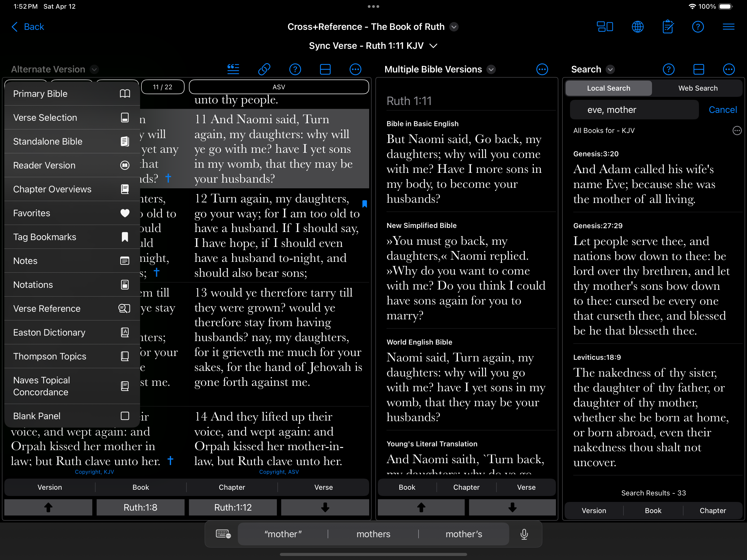747x560 pixels.
Task: Open help in Alternate Version panel
Action: [x=295, y=69]
